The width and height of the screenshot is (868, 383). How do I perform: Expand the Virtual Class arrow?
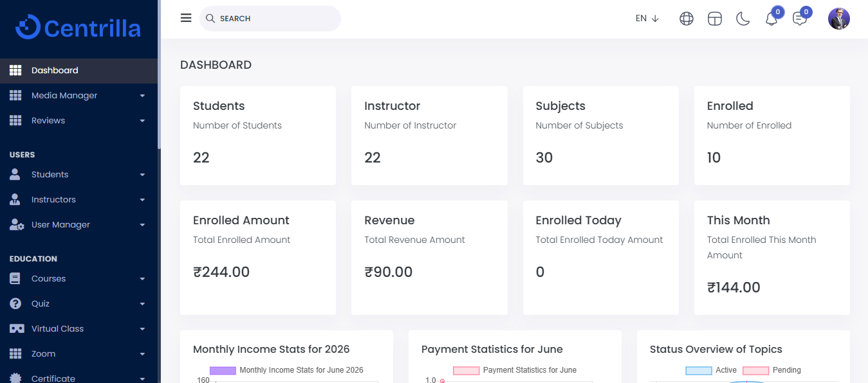[x=142, y=329]
